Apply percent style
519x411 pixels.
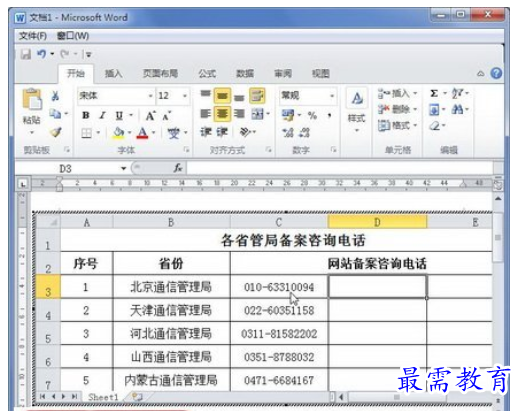pyautogui.click(x=312, y=116)
